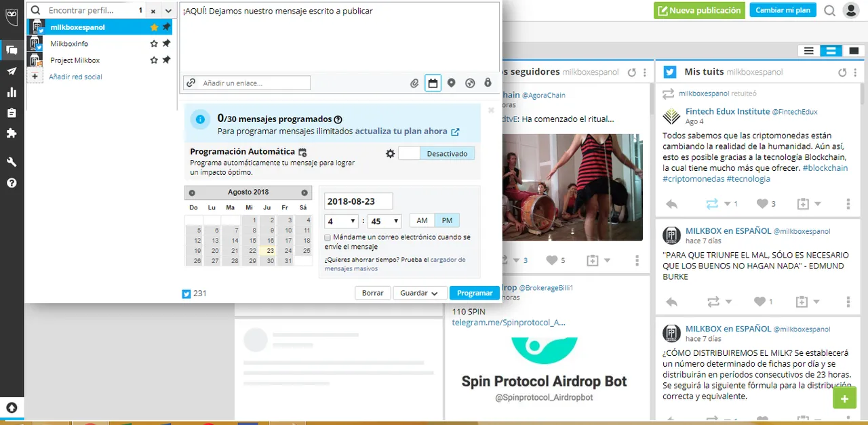Click the targeting globe icon in composer
Screen dimensions: 868x425
tap(470, 83)
